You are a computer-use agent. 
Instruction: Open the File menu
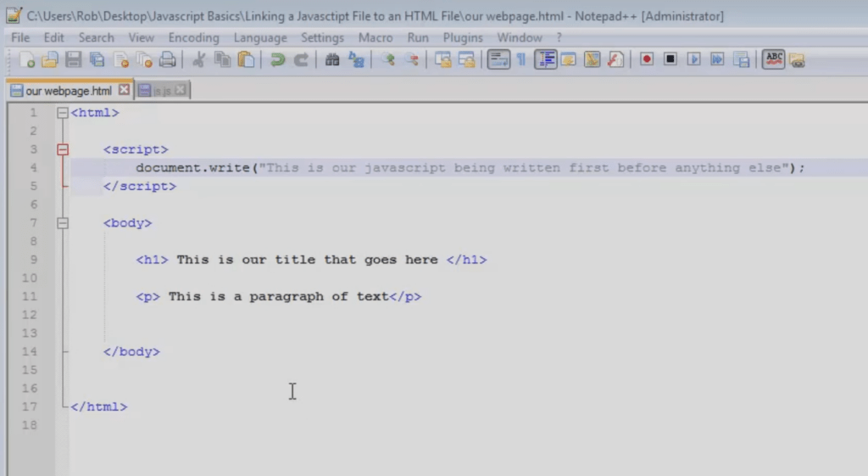20,37
